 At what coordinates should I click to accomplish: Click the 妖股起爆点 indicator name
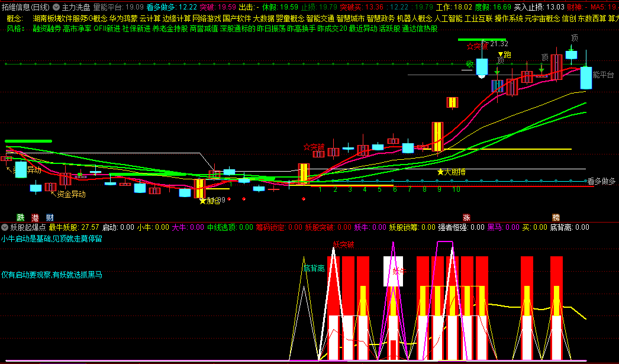pyautogui.click(x=28, y=227)
